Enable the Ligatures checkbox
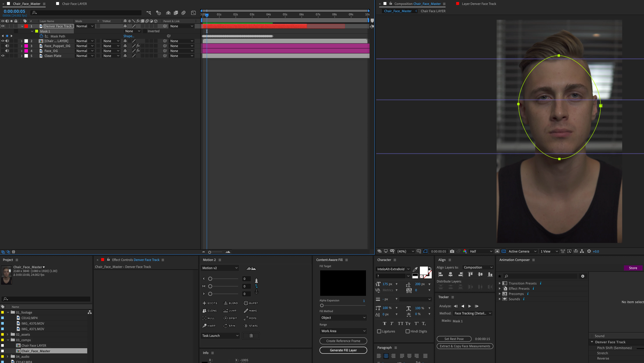The width and height of the screenshot is (644, 363). (379, 331)
